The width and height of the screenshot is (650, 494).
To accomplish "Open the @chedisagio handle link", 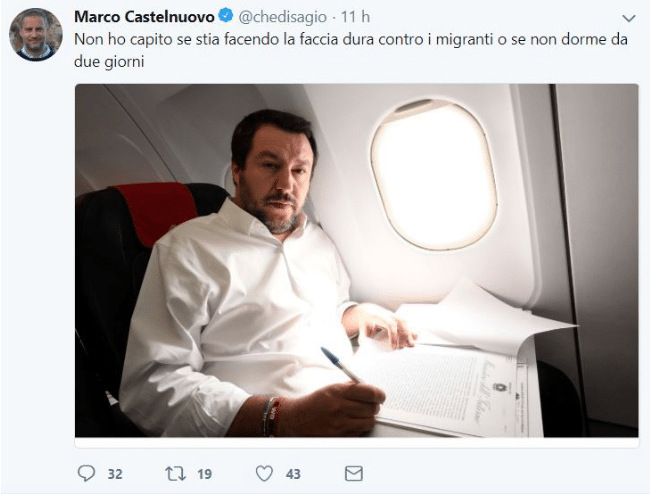I will click(x=282, y=17).
